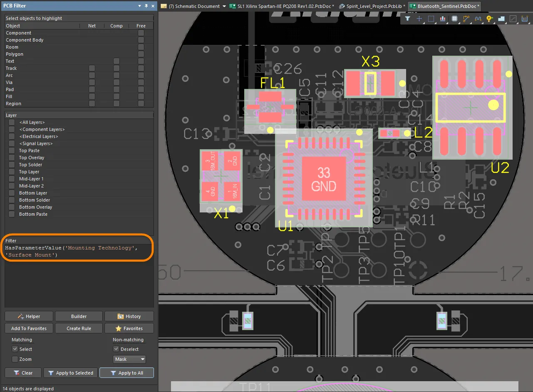Click the place component chip icon
The width and height of the screenshot is (533, 392).
point(454,19)
